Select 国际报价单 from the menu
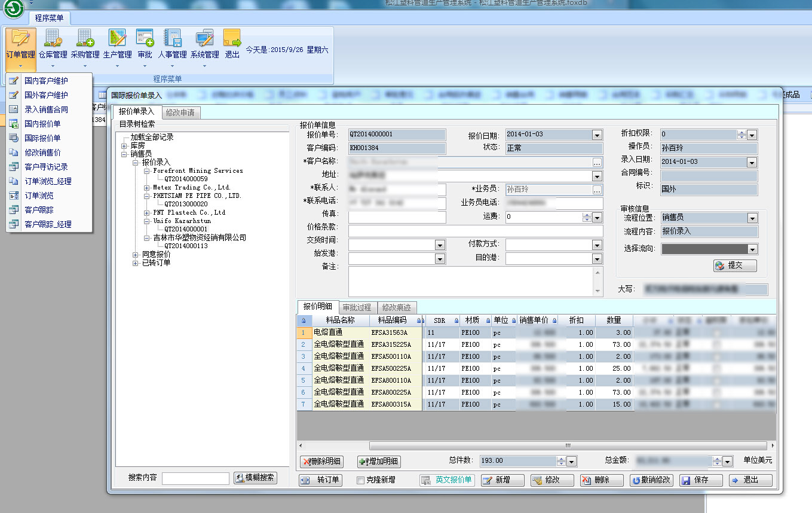Image resolution: width=812 pixels, height=513 pixels. pyautogui.click(x=42, y=138)
